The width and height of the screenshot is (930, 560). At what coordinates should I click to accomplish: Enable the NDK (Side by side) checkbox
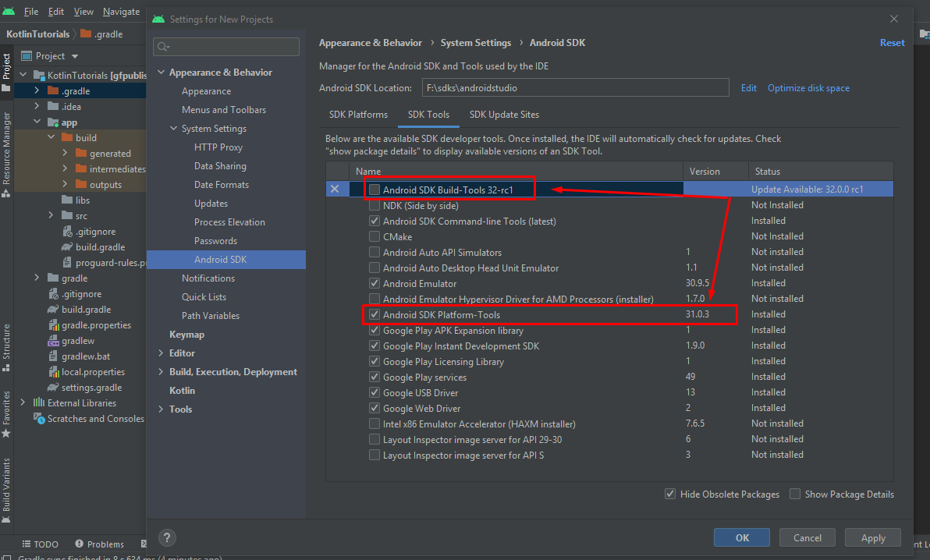coord(374,205)
